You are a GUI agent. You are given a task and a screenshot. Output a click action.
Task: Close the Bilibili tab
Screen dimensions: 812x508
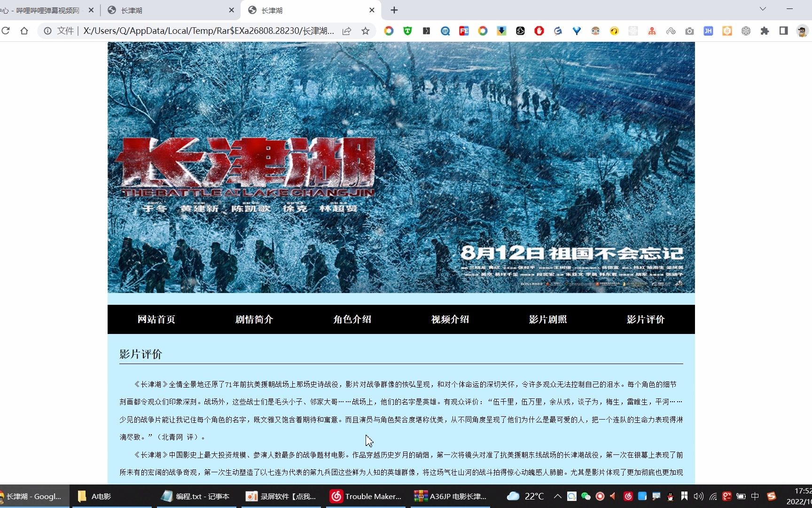click(x=91, y=10)
